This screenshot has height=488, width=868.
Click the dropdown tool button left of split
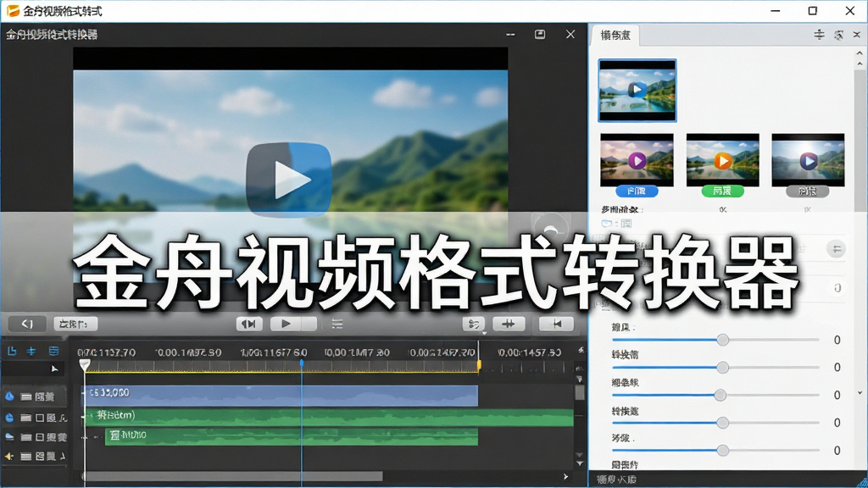pos(474,324)
